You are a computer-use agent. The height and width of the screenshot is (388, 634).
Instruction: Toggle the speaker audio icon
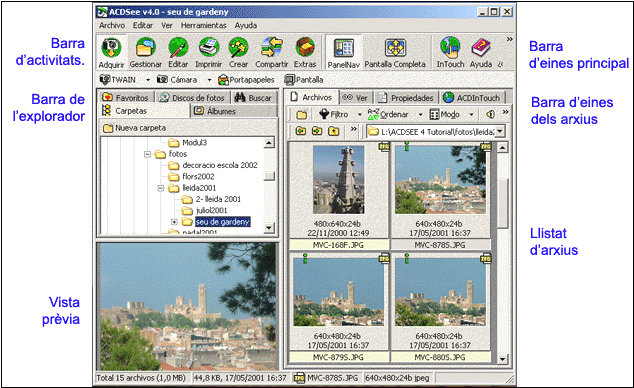click(x=490, y=114)
